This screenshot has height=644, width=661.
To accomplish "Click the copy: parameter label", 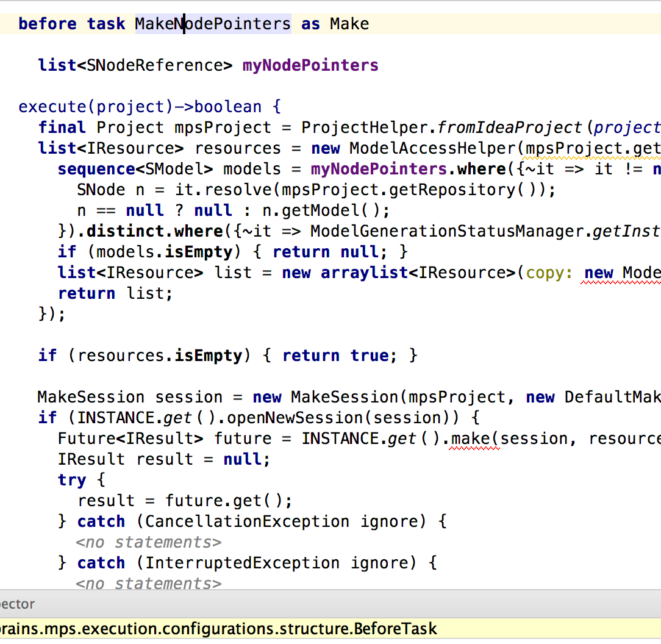I will pos(549,273).
